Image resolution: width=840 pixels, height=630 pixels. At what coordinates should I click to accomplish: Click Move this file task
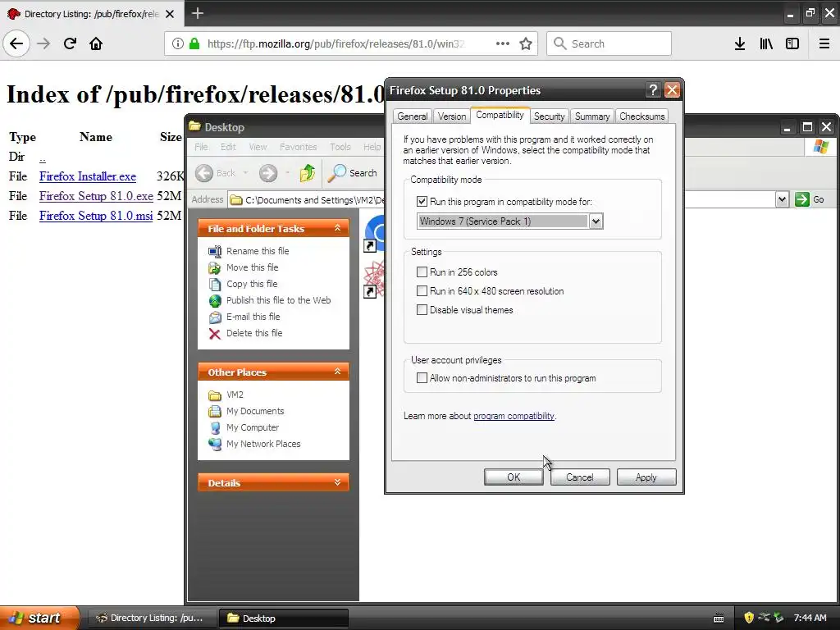click(x=253, y=267)
